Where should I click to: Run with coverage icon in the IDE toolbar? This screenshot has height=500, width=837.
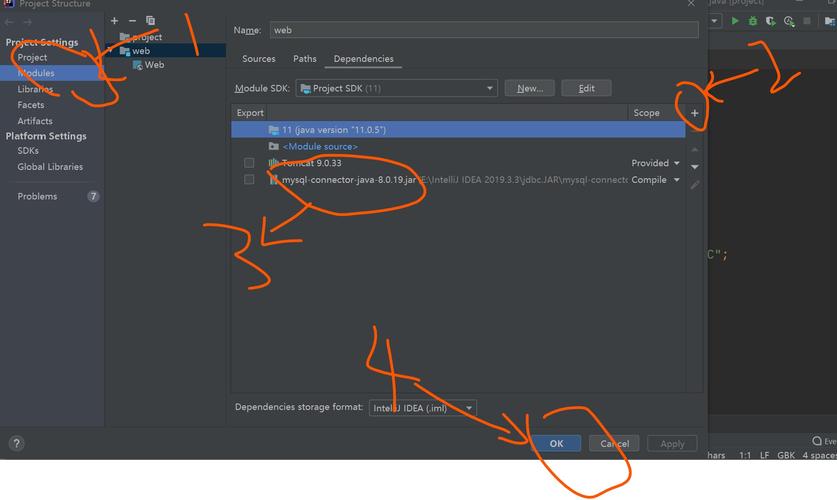(x=770, y=21)
